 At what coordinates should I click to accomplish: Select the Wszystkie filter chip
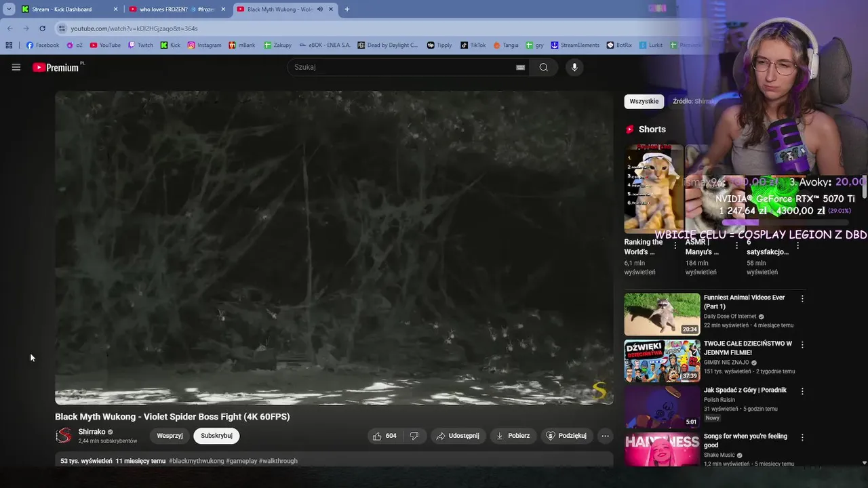click(x=644, y=101)
